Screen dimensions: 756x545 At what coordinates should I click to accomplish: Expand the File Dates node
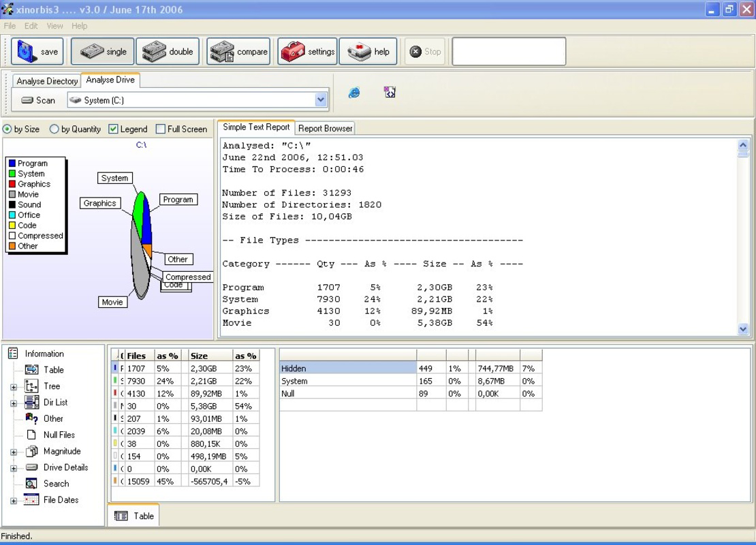[x=14, y=501]
